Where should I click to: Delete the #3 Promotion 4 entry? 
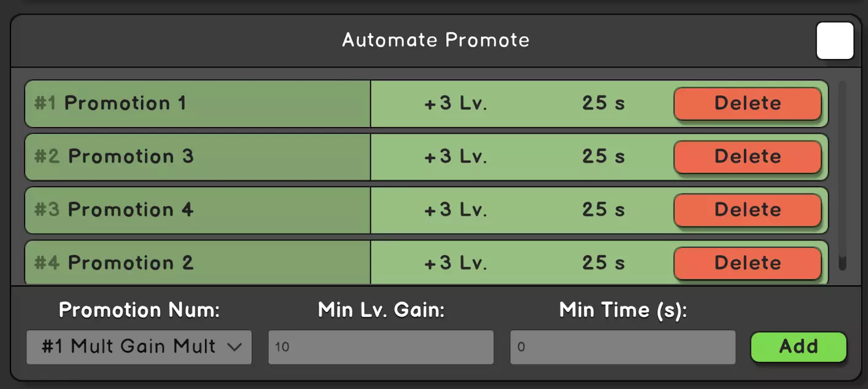(x=747, y=210)
